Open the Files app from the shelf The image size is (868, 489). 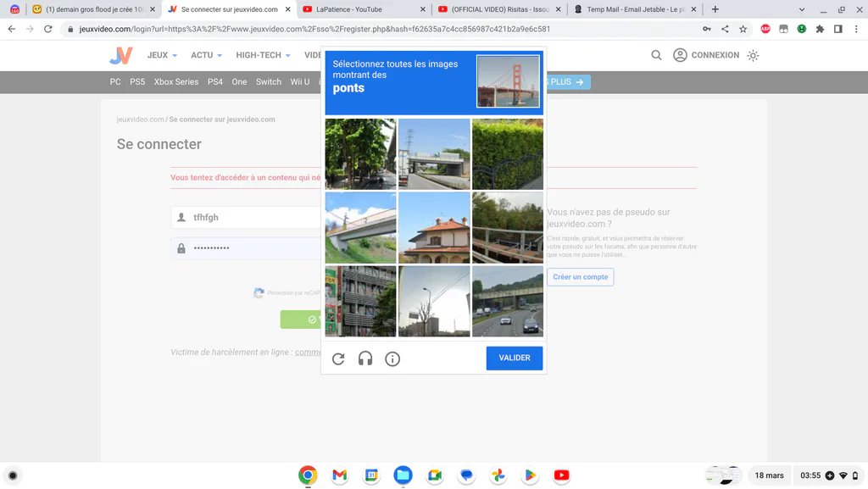click(403, 475)
